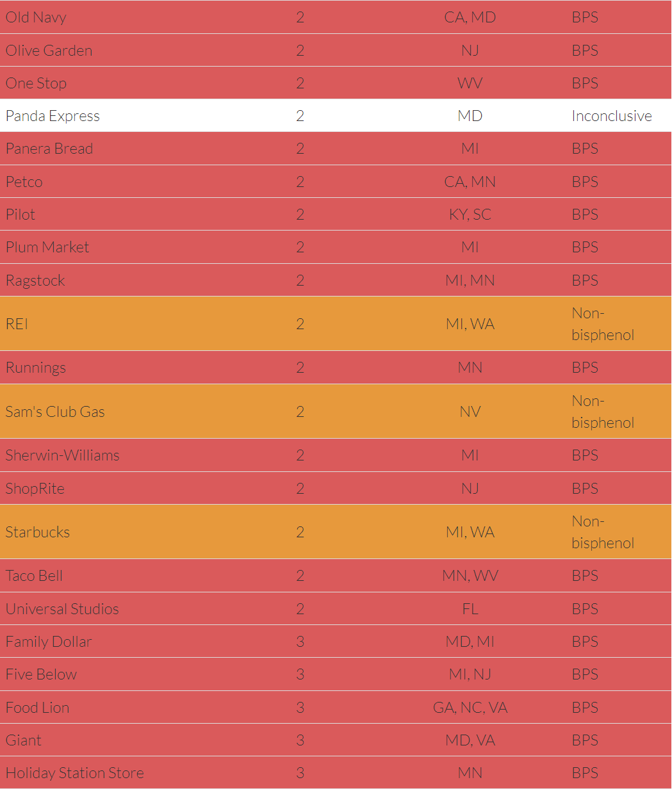Image resolution: width=672 pixels, height=789 pixels.
Task: Click the NV state cell
Action: tap(470, 412)
